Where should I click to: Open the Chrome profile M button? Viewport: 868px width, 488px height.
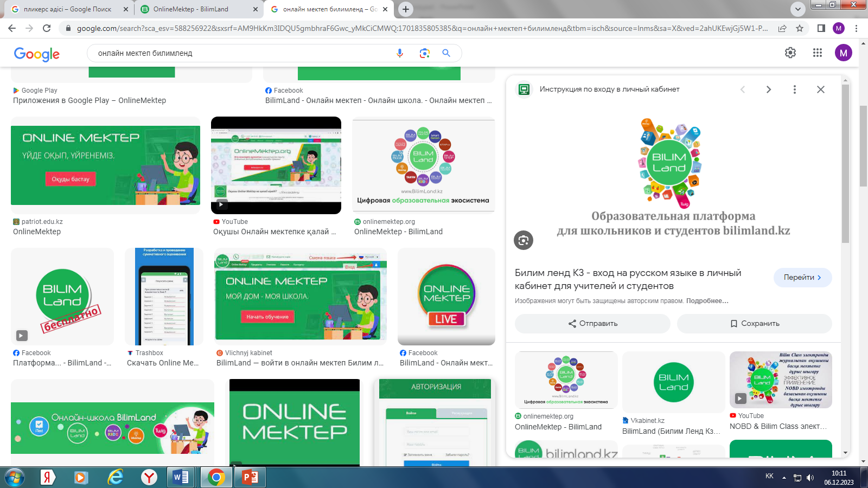(839, 28)
